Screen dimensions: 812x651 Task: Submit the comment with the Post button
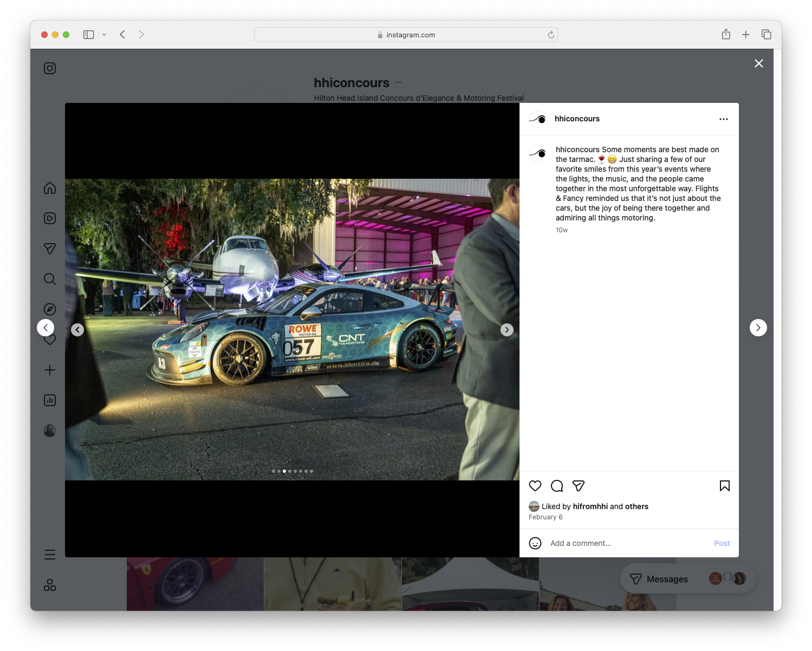722,543
